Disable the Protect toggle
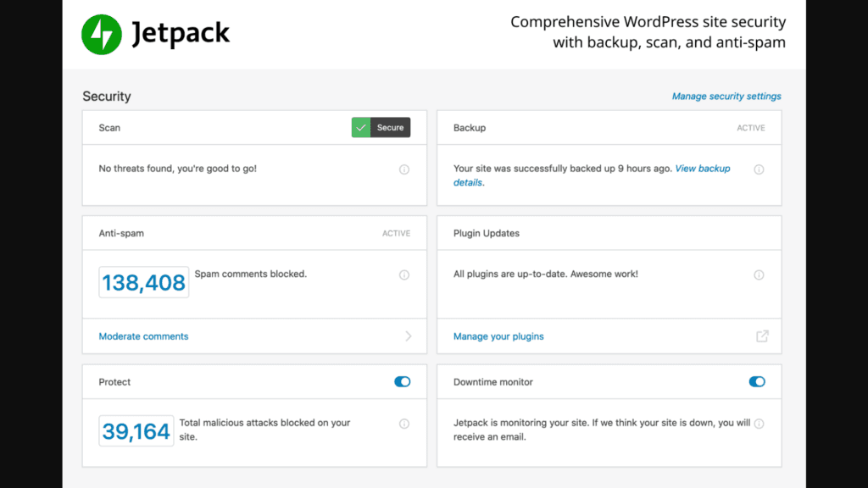 [x=402, y=381]
